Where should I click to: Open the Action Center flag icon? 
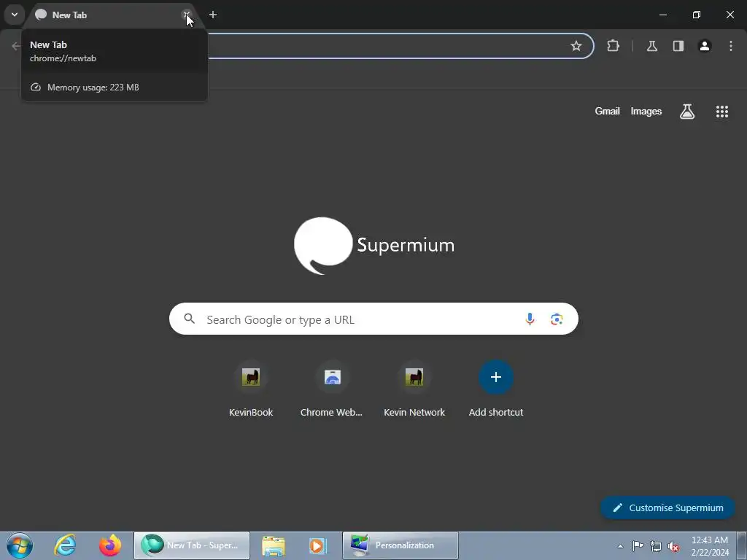[x=638, y=545]
